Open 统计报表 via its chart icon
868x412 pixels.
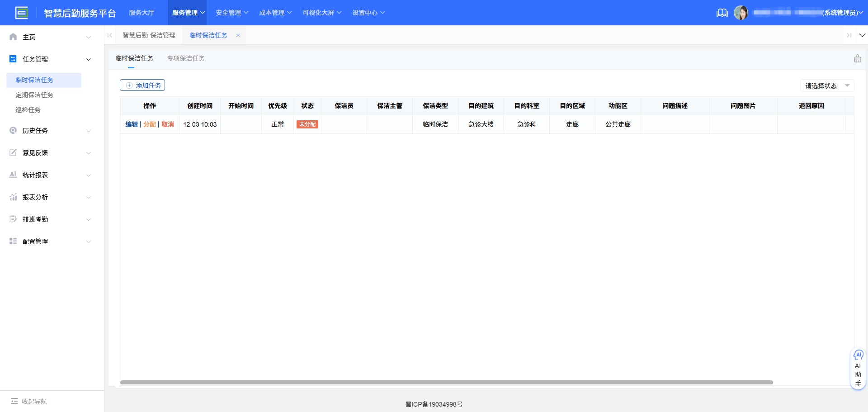(13, 175)
